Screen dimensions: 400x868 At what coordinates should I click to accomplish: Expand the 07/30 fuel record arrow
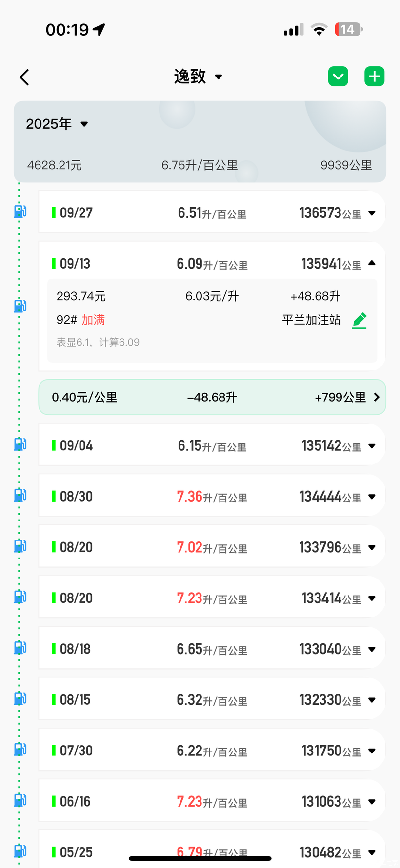coord(372,751)
